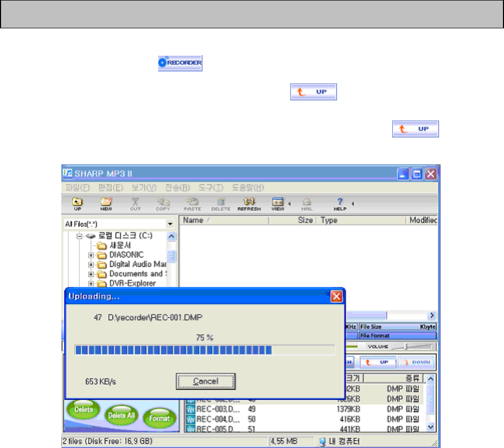Screen dimensions: 504x448
Task: Click device list scrollbar up arrow
Action: tap(431, 378)
